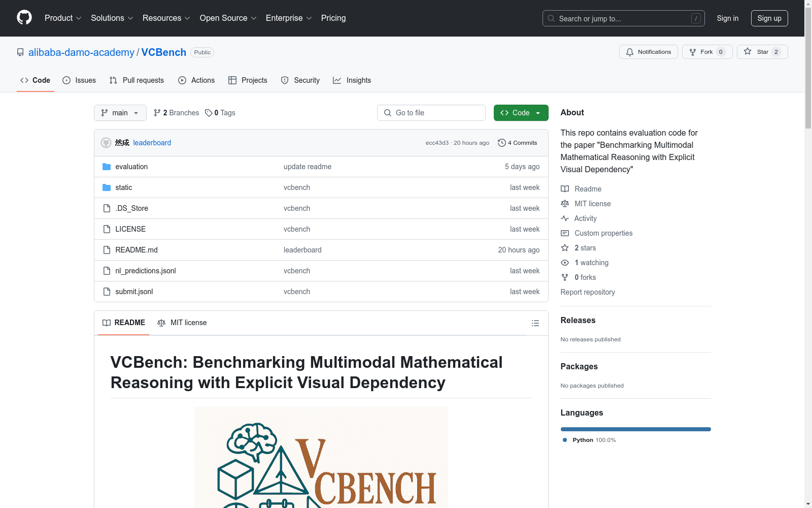The image size is (812, 508).
Task: Switch to the Actions tab
Action: coord(196,80)
